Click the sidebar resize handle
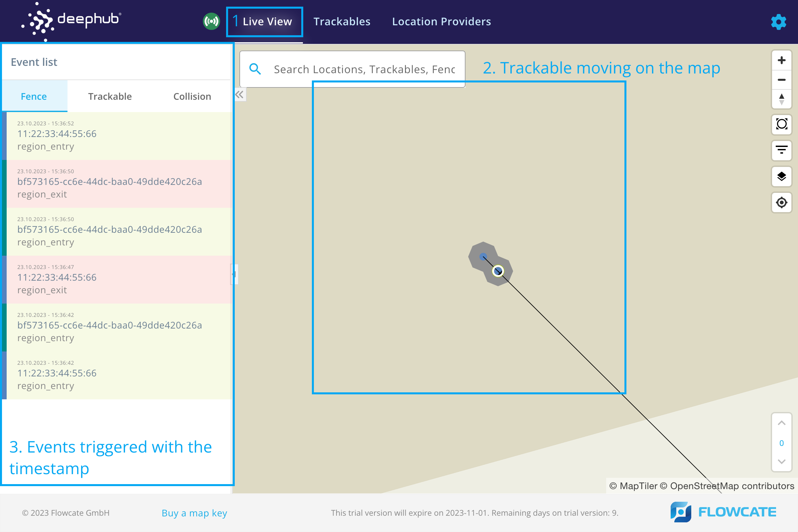The width and height of the screenshot is (798, 532). click(234, 274)
